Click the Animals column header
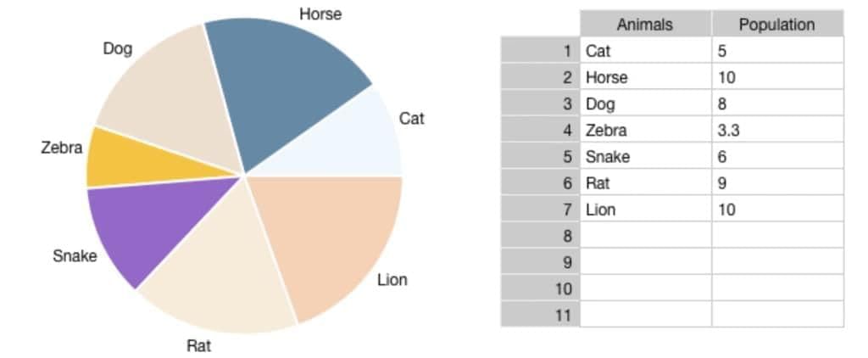The height and width of the screenshot is (358, 868). [x=645, y=24]
